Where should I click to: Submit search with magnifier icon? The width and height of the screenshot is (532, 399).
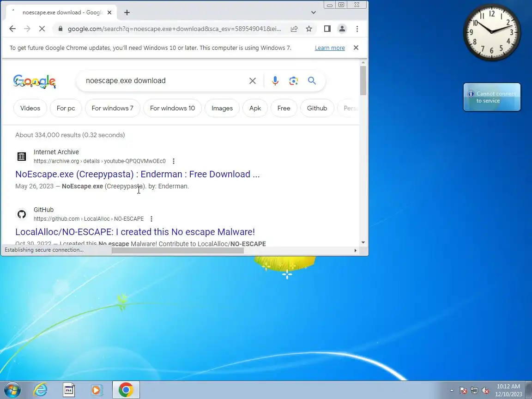[x=312, y=81]
